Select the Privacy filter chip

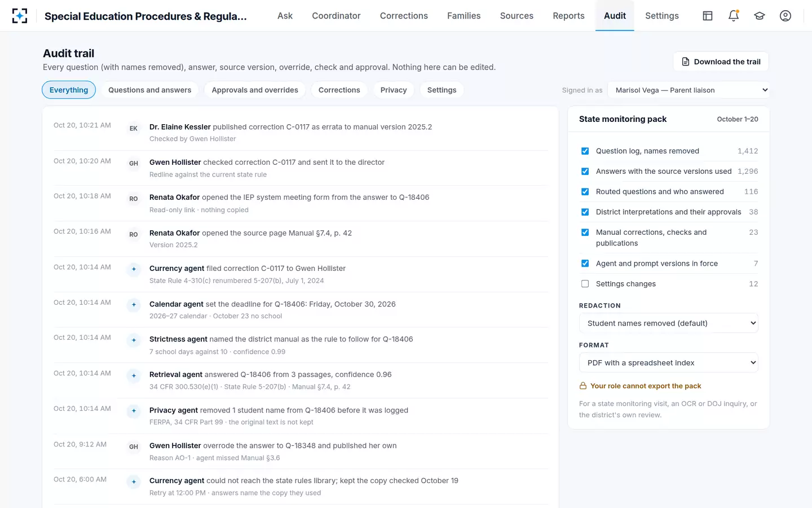tap(394, 90)
